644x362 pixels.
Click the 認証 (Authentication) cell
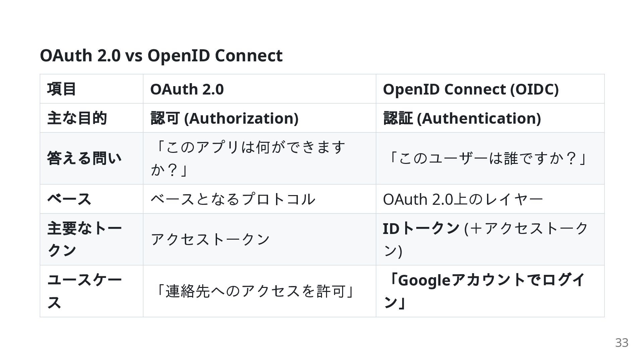[462, 118]
